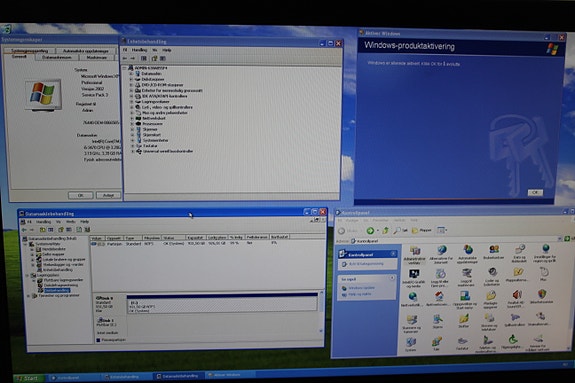Click OK in Windows-produktaktivering dialog
The image size is (575, 383).
(535, 192)
